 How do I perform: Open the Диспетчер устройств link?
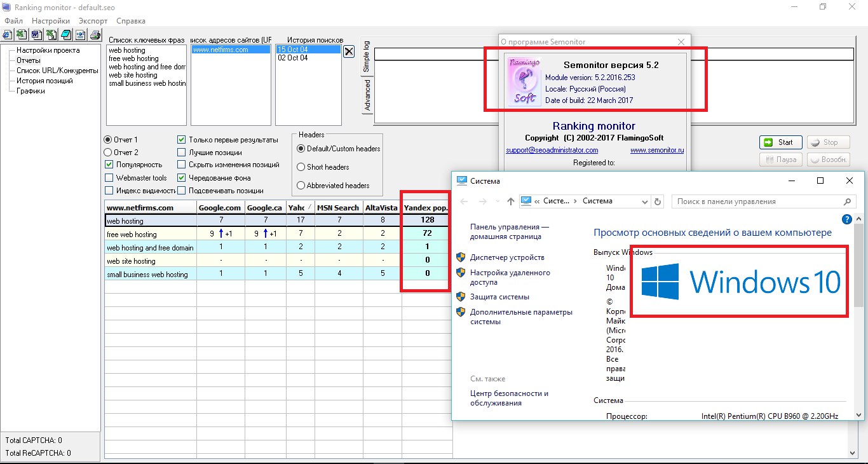[x=507, y=257]
